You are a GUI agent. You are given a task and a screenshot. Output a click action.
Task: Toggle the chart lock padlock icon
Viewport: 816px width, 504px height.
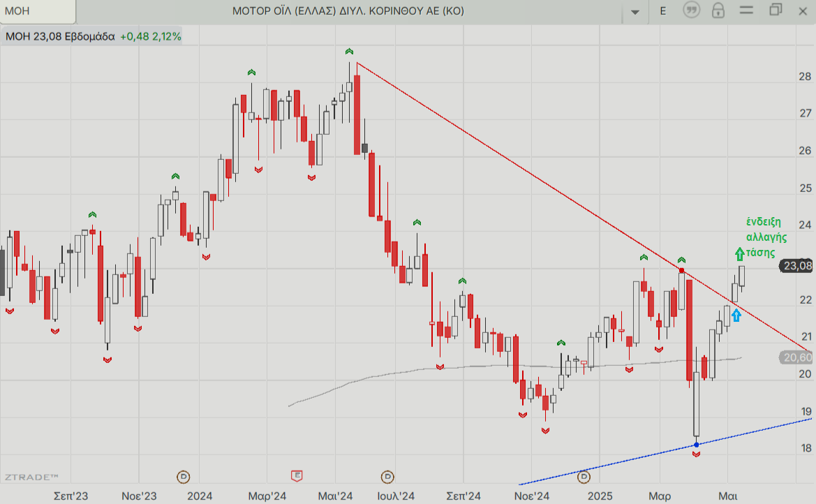click(x=718, y=10)
